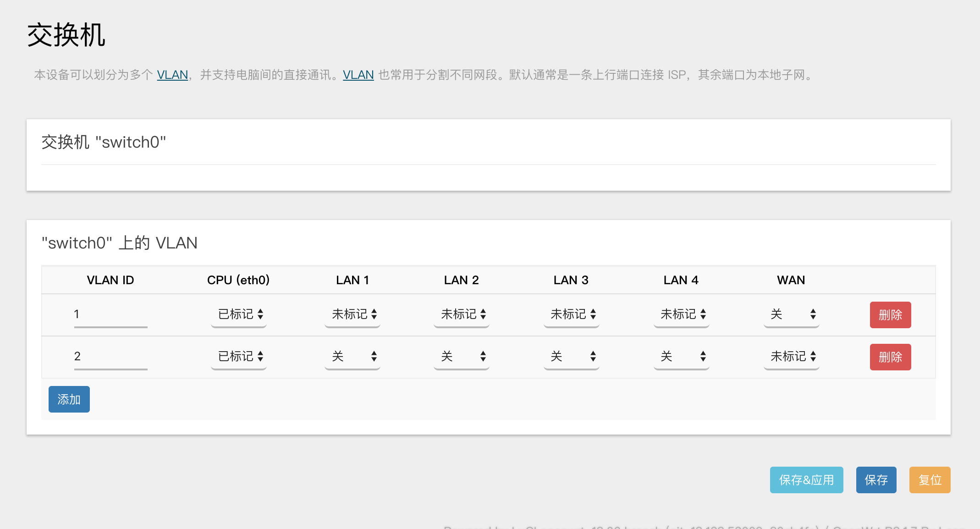Open the second VLAN link before 也常用于
The image size is (980, 529).
(x=358, y=75)
